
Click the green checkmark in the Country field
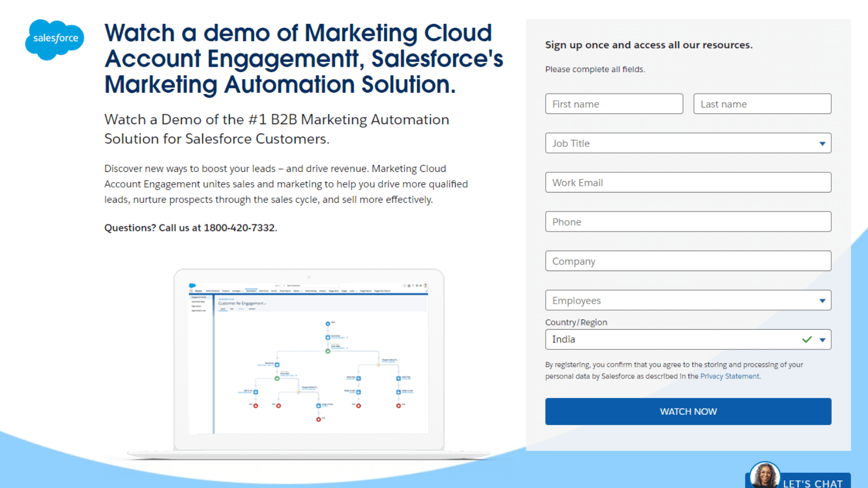click(x=807, y=339)
